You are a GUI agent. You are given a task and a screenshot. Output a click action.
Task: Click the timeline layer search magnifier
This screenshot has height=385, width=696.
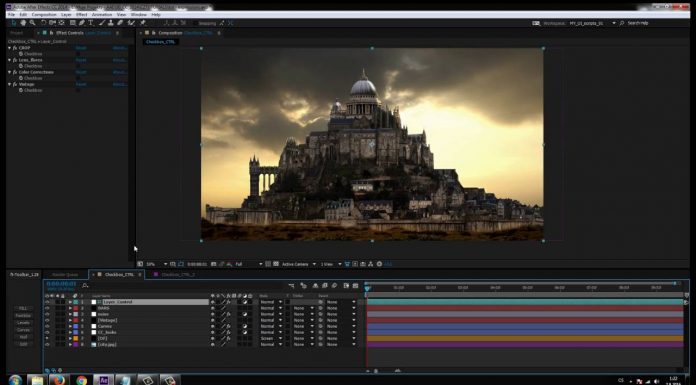85,286
